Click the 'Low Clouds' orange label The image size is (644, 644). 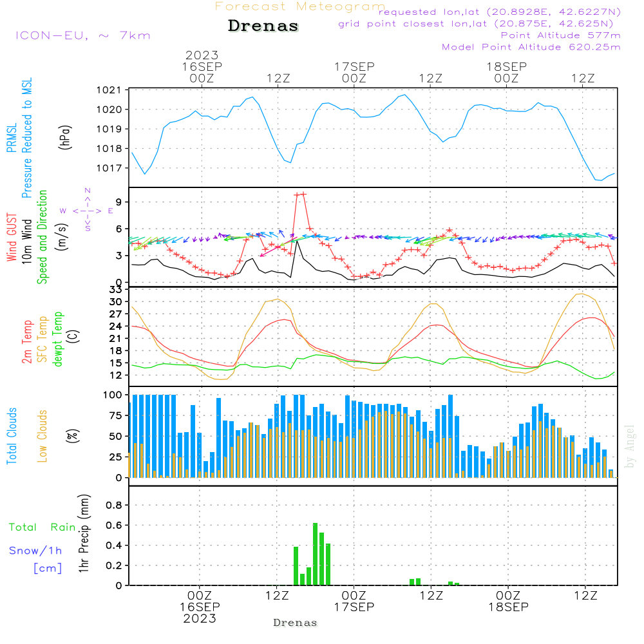pos(42,436)
